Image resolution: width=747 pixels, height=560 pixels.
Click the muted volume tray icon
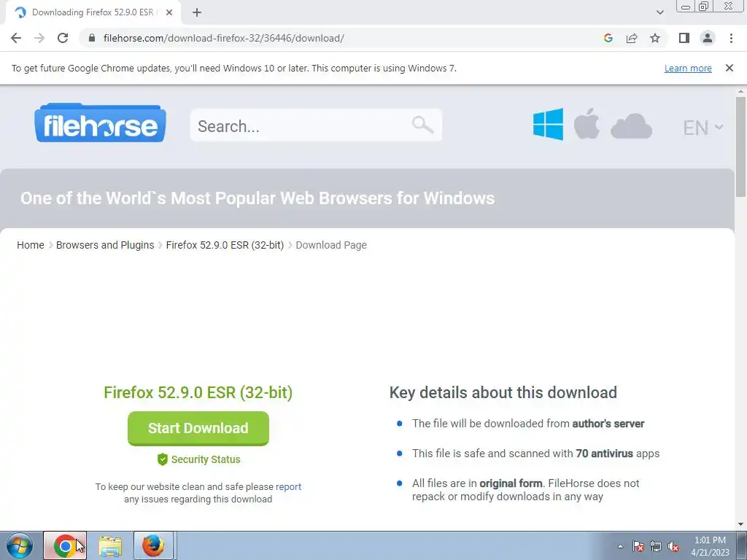point(673,546)
